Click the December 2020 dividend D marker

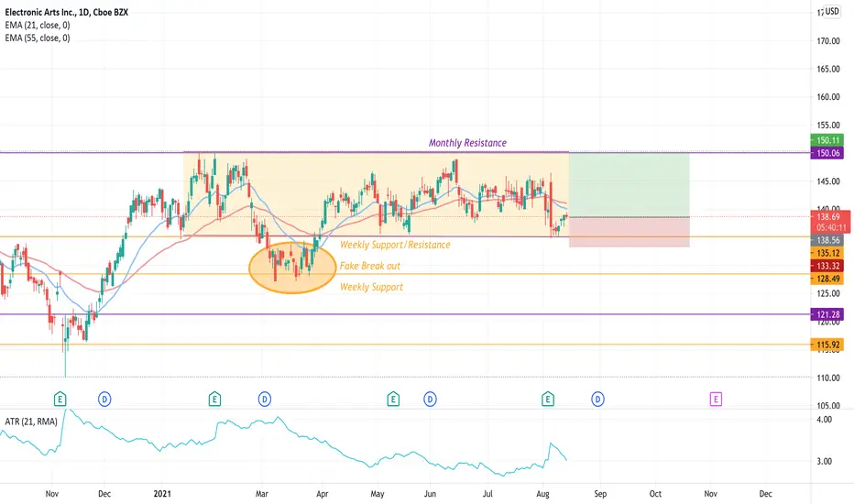[x=104, y=400]
